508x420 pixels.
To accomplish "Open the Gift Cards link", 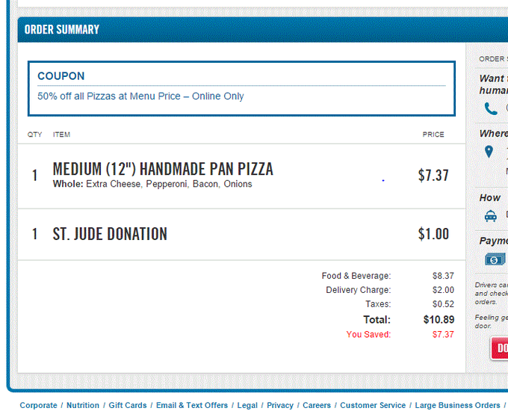I will click(x=128, y=405).
